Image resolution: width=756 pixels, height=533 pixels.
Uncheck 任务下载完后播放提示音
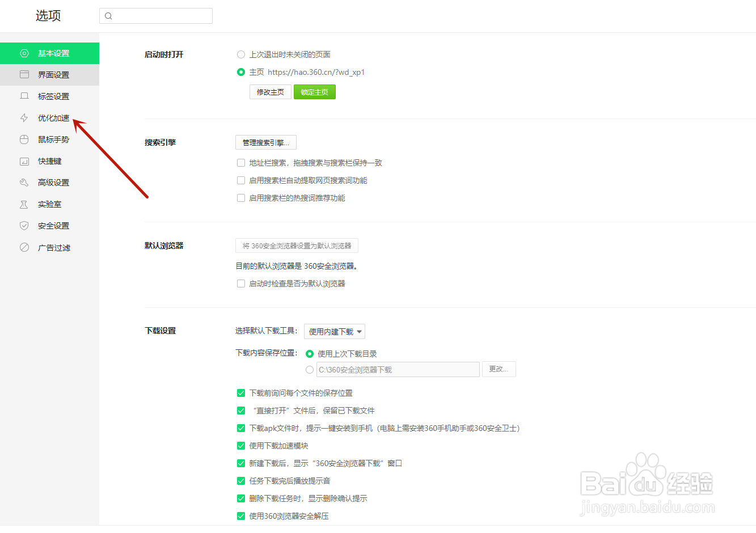click(x=241, y=481)
